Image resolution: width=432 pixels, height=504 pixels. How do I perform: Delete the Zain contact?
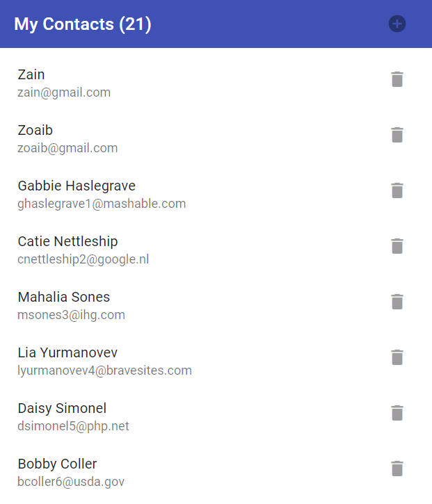pos(397,79)
